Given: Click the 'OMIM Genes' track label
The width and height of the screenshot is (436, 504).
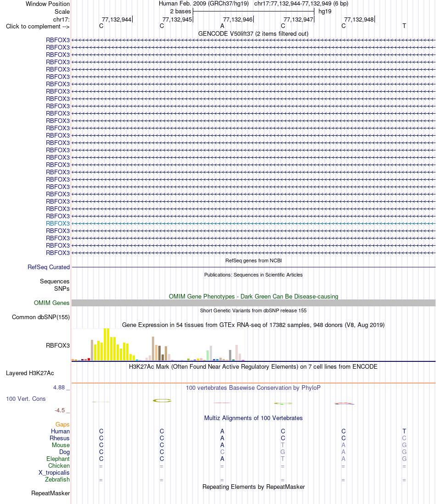Looking at the screenshot, I should [51, 303].
